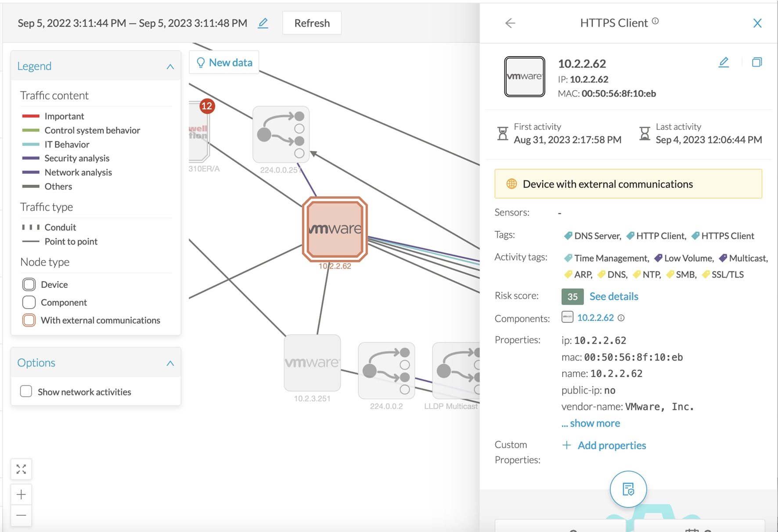Image resolution: width=778 pixels, height=532 pixels.
Task: Click vendor-name VMware, Inc. property
Action: coord(627,407)
